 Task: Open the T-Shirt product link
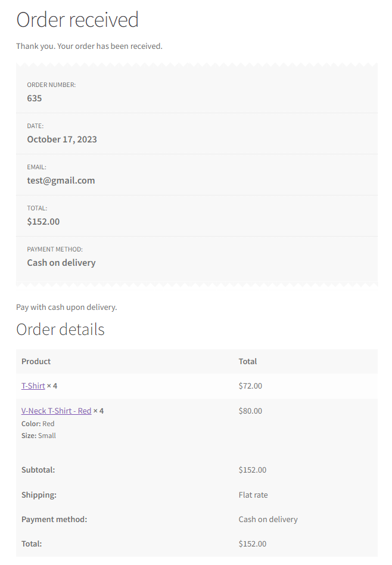[33, 386]
